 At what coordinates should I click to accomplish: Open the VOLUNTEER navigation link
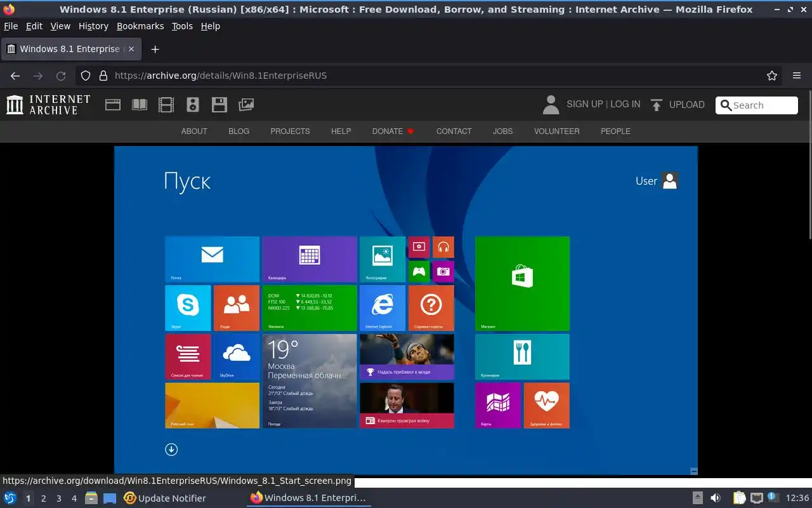click(x=556, y=131)
